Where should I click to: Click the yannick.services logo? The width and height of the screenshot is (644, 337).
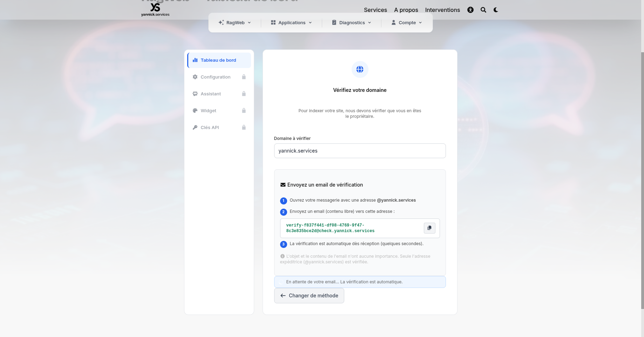(155, 9)
